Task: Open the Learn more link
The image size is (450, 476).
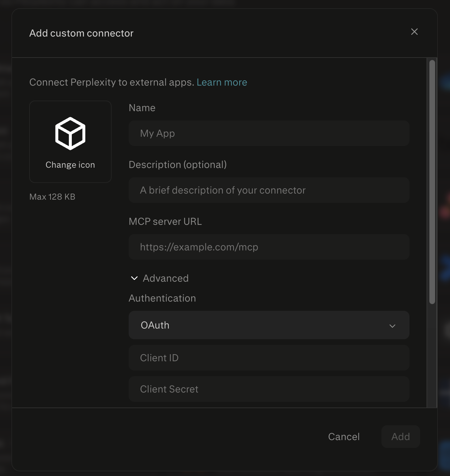Action: click(x=222, y=82)
